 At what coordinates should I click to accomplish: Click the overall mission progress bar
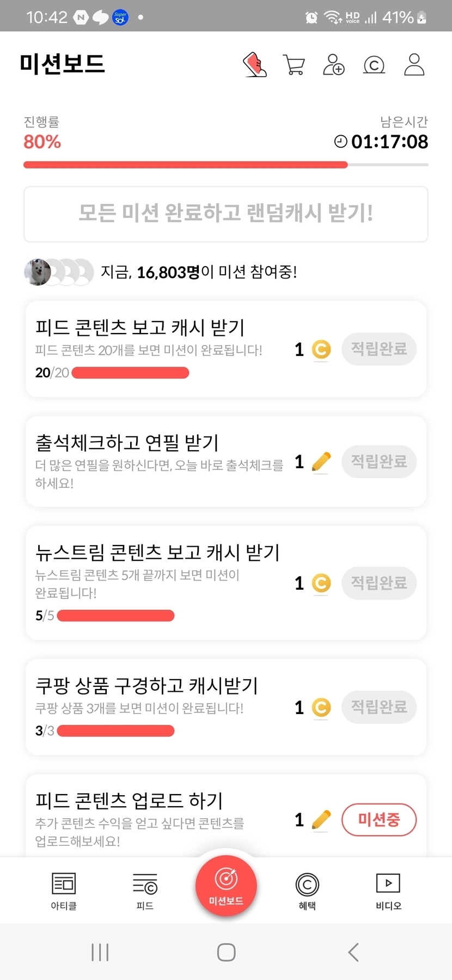pos(226,165)
